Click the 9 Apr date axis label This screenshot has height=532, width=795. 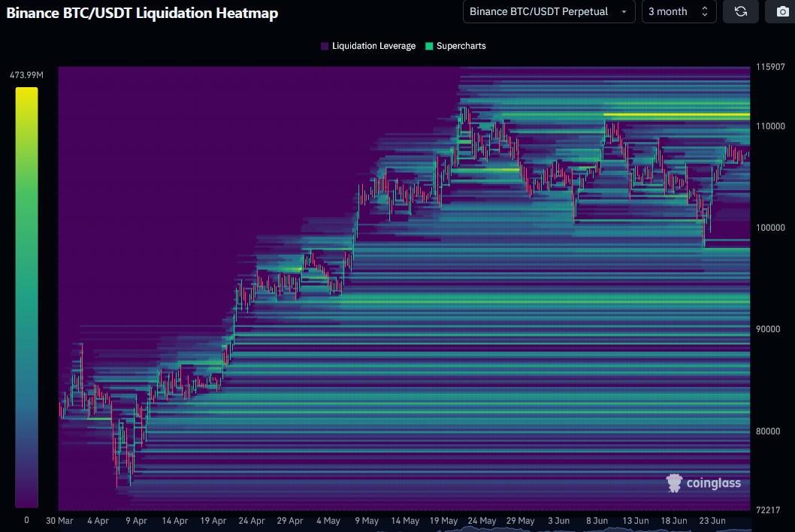(x=137, y=521)
